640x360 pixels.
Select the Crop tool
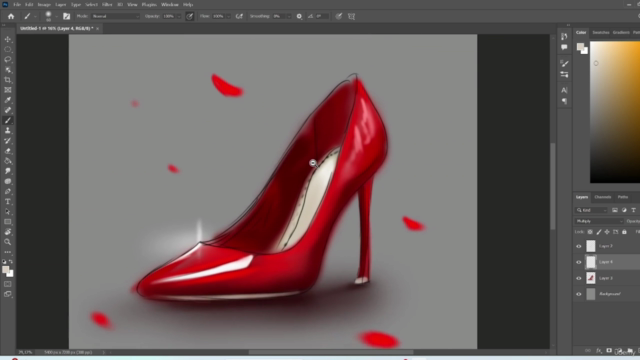pyautogui.click(x=8, y=80)
